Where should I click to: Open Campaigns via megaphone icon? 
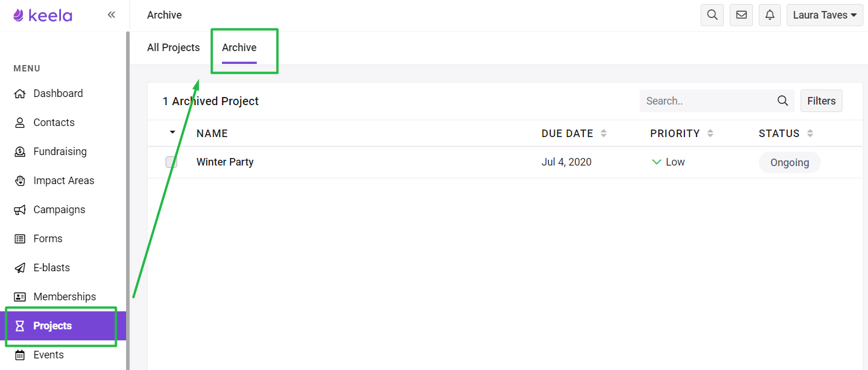click(x=20, y=210)
